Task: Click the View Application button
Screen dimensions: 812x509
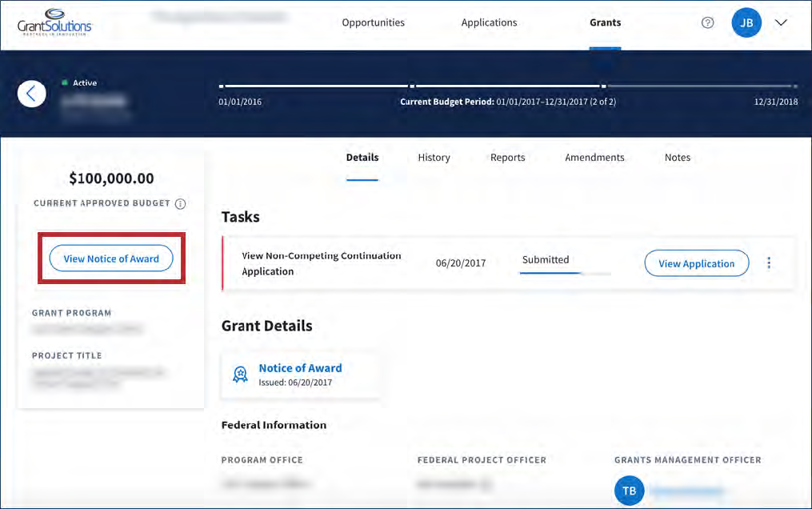Action: pyautogui.click(x=696, y=263)
